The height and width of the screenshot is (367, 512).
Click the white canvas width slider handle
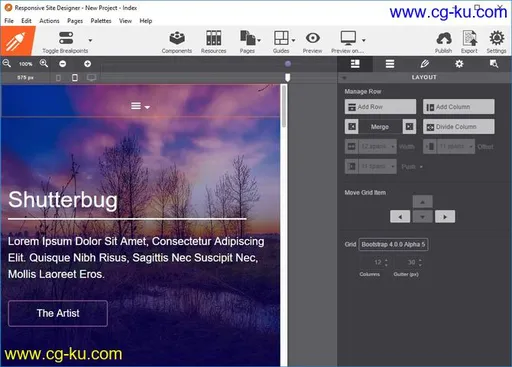(288, 78)
